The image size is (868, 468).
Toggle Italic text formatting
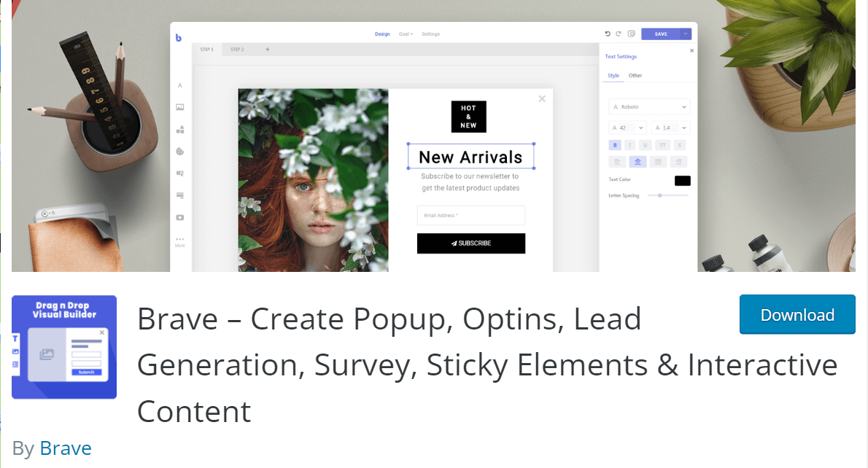pos(629,145)
